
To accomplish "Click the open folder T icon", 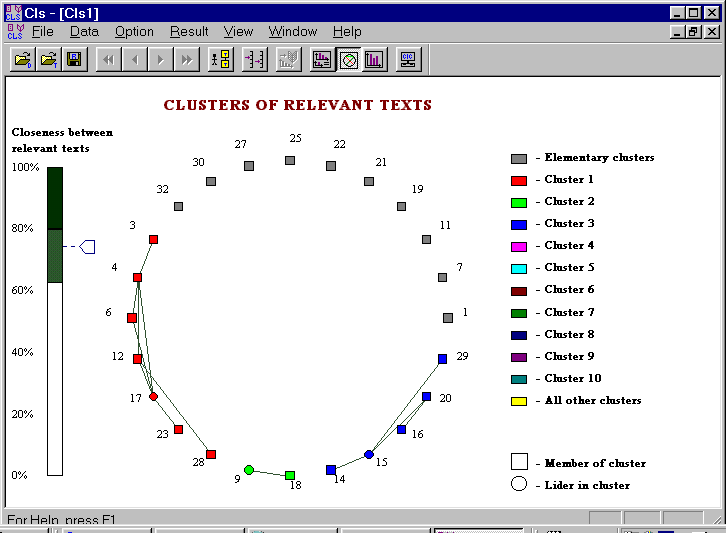I will pos(49,59).
